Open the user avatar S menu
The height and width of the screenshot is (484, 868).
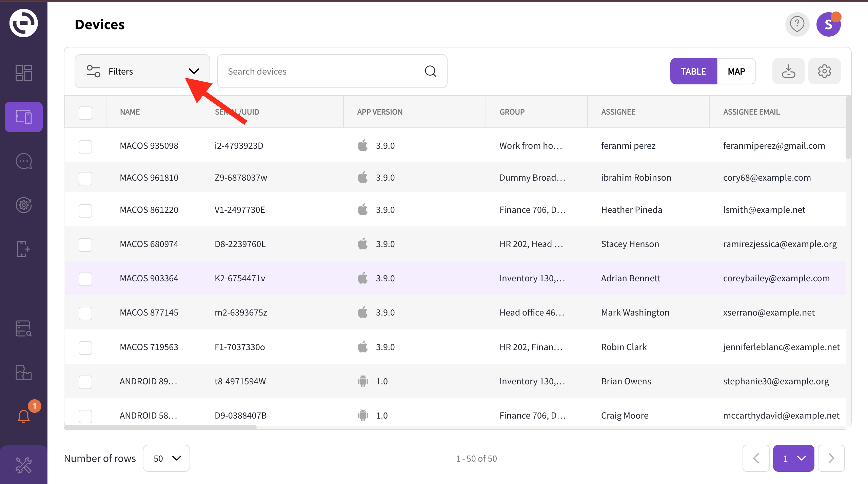828,24
